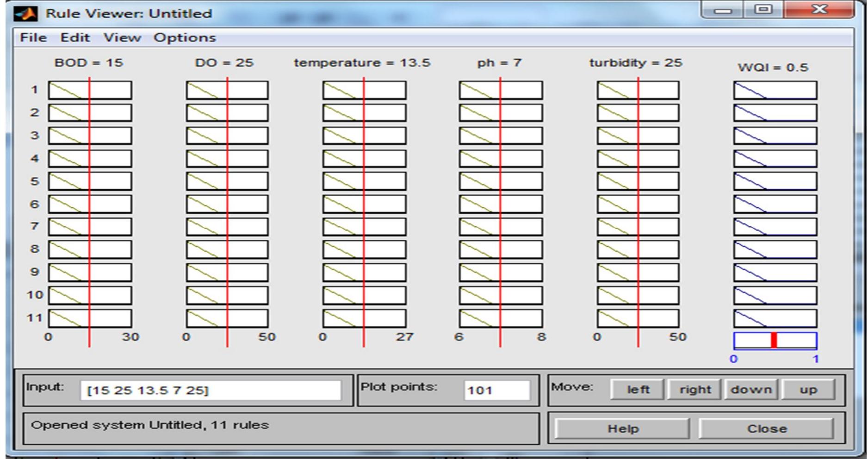
Task: Click status text 'Opened system Untitled, 11 rules'
Action: 150,425
